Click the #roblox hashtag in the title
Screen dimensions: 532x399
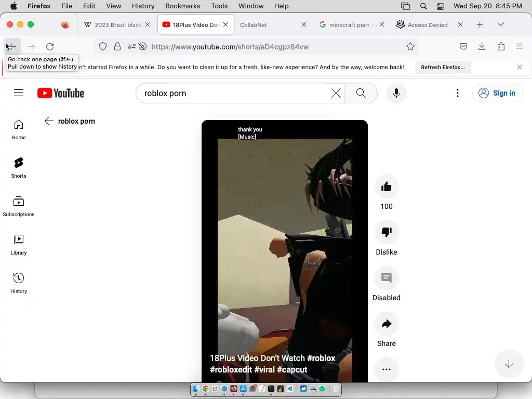pyautogui.click(x=321, y=358)
